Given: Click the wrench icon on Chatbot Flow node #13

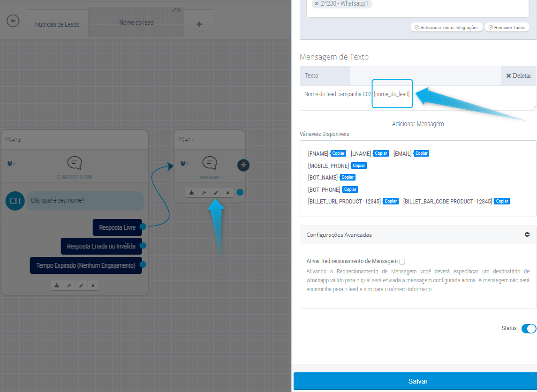Looking at the screenshot, I should click(69, 285).
